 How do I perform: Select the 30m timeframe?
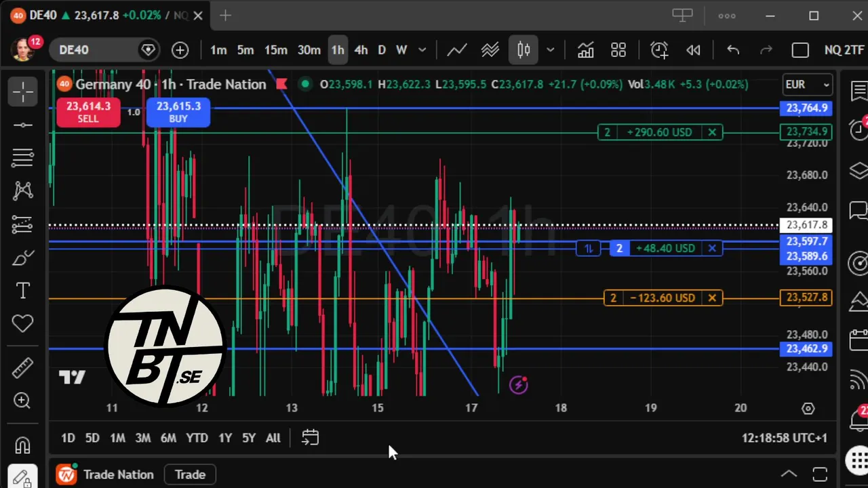309,49
